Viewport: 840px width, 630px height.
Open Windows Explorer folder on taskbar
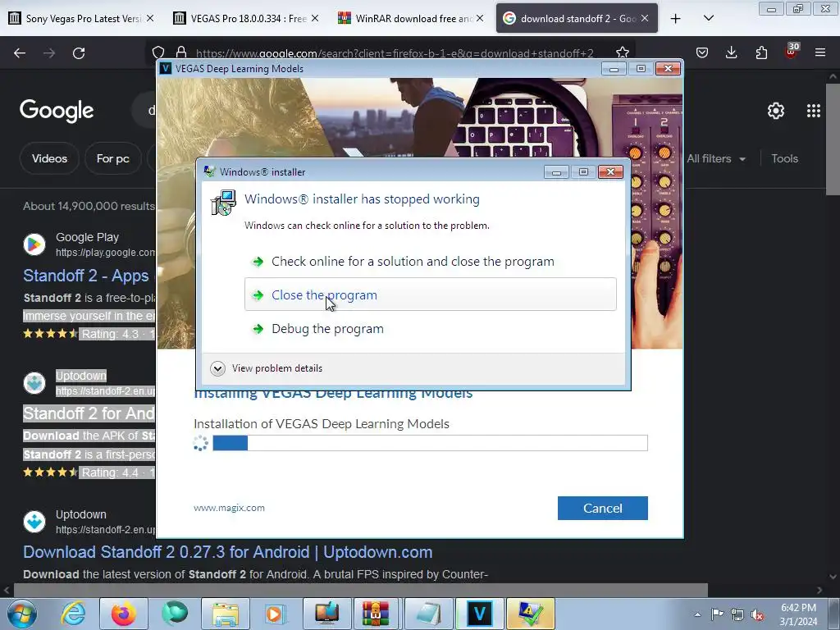click(x=226, y=614)
